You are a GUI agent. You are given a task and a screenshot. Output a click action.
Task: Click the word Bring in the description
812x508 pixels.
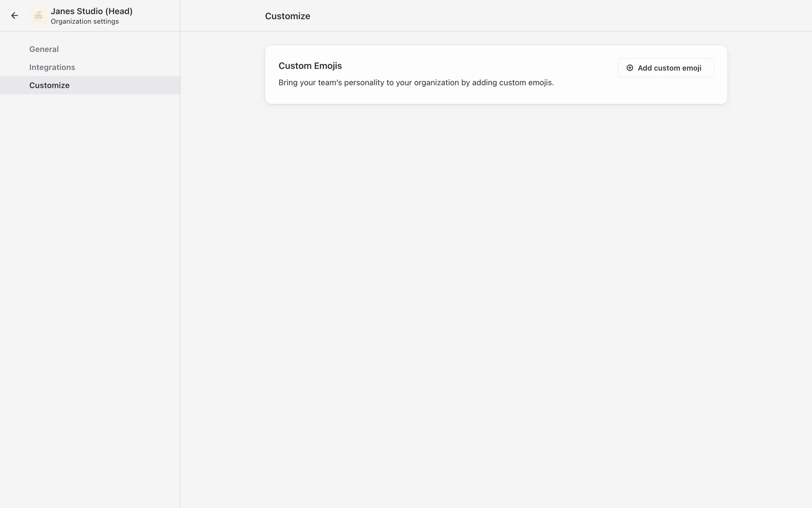pos(288,83)
